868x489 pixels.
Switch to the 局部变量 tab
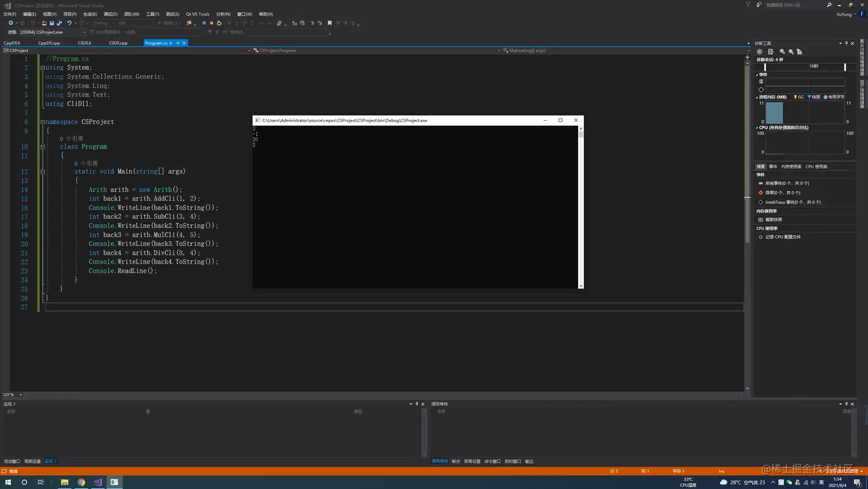32,461
